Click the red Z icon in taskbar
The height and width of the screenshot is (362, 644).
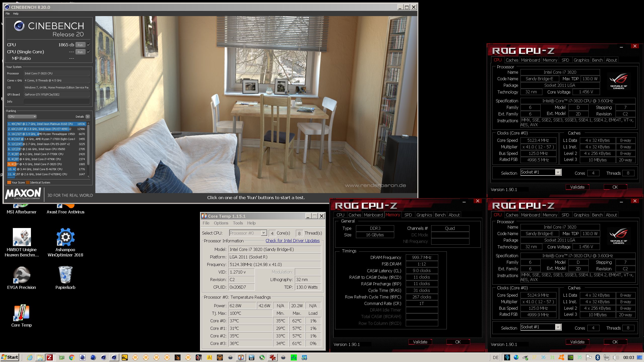[50, 357]
